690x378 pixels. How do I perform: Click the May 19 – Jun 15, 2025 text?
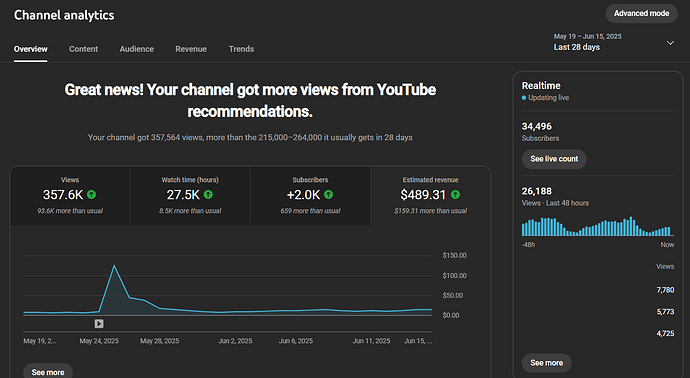(587, 37)
